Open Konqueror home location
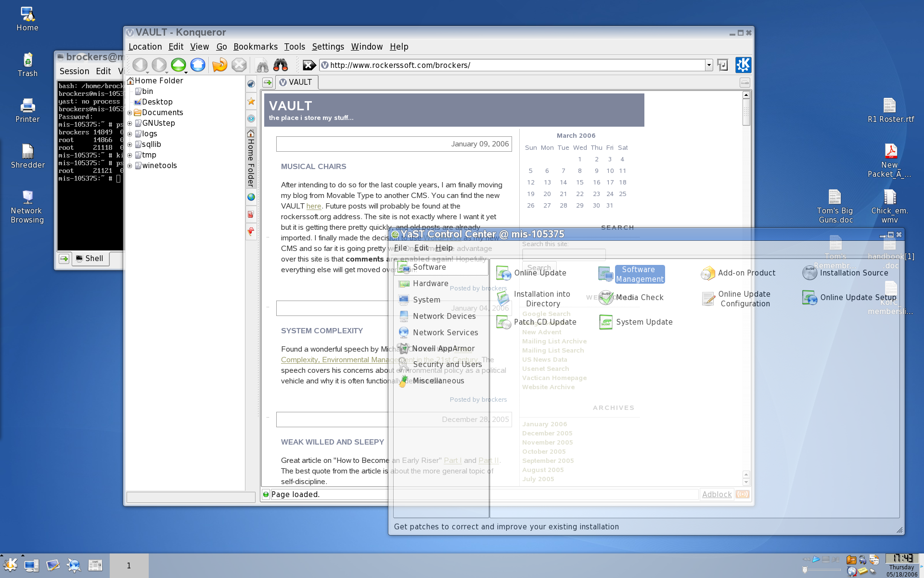 [198, 65]
